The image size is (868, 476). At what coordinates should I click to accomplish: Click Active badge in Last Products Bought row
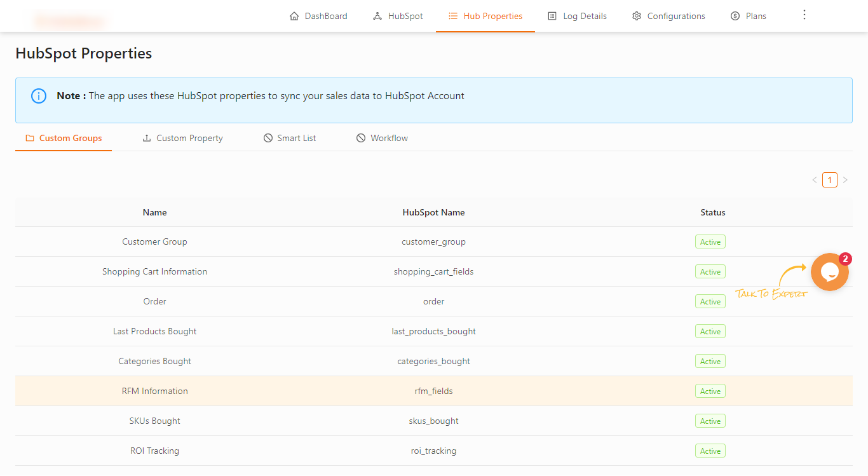(710, 331)
